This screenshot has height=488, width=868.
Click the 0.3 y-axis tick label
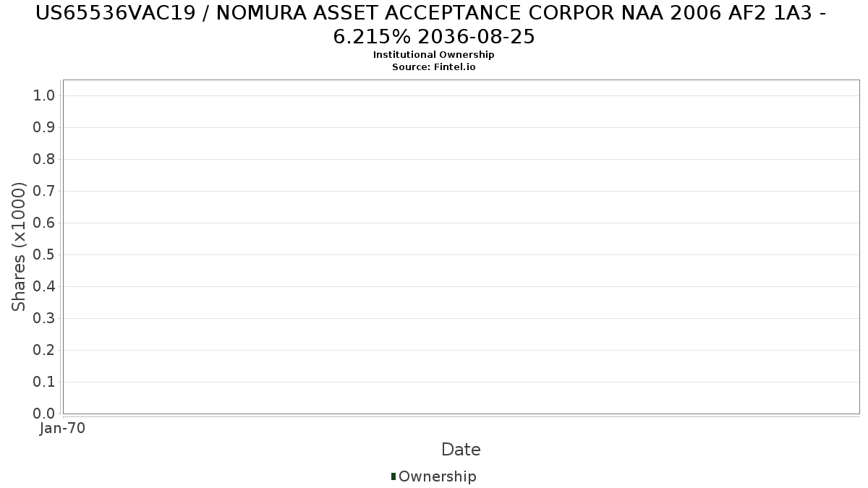44,318
